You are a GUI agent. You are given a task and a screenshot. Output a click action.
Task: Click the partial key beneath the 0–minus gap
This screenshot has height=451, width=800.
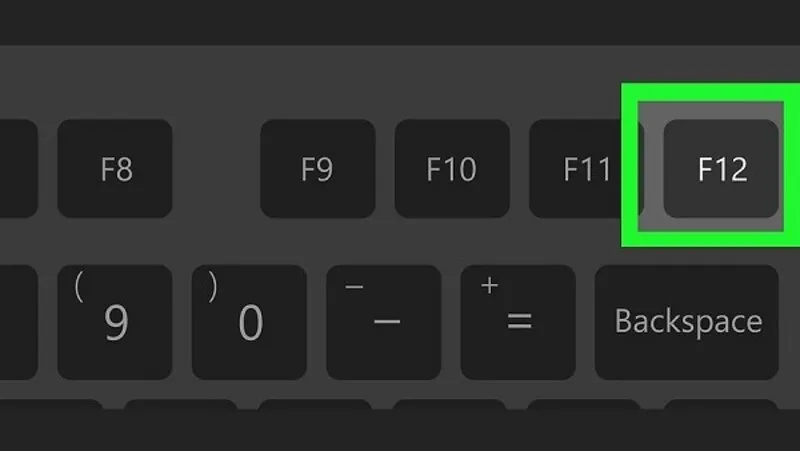pos(315,404)
